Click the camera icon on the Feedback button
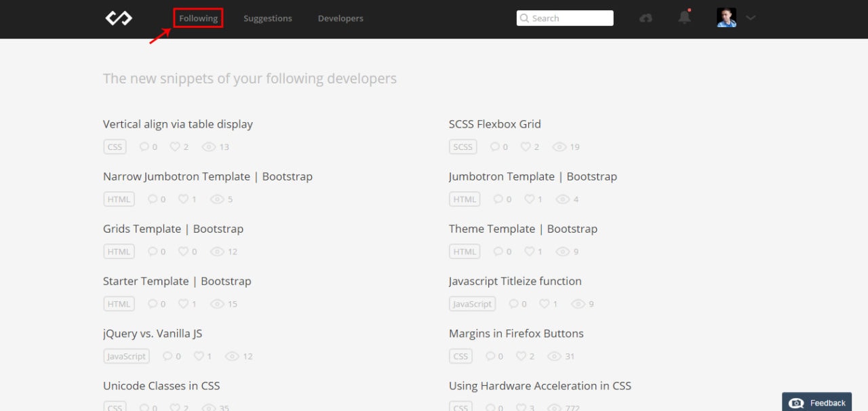Viewport: 868px width, 411px height. (795, 402)
